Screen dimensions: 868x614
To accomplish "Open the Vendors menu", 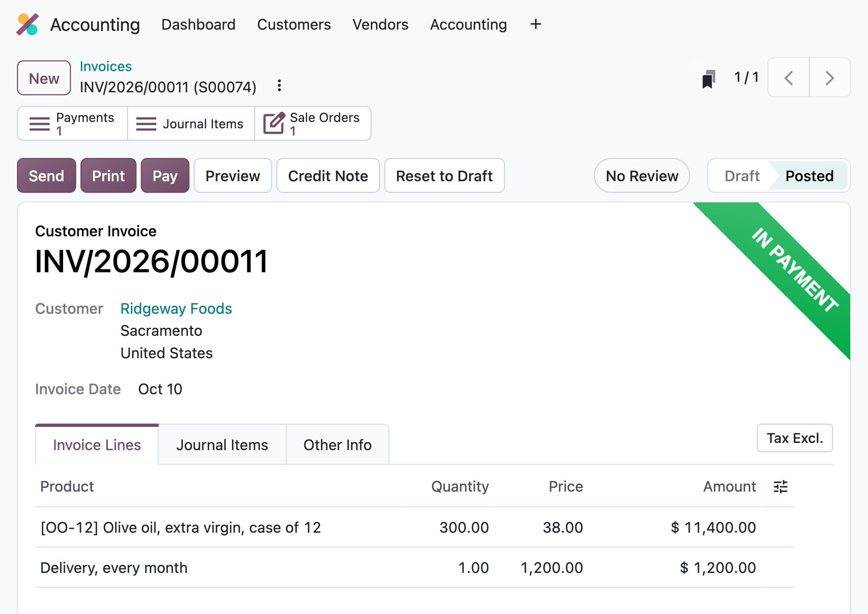I will [x=380, y=24].
